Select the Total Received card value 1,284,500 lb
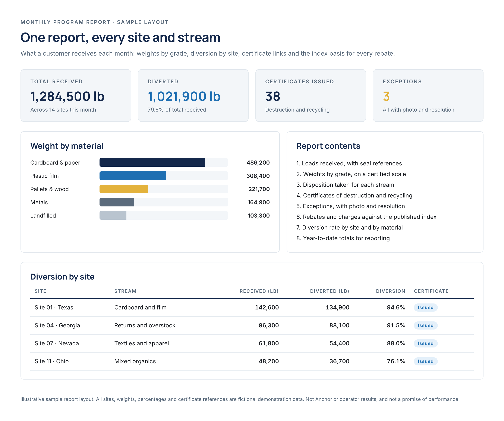 67,96
